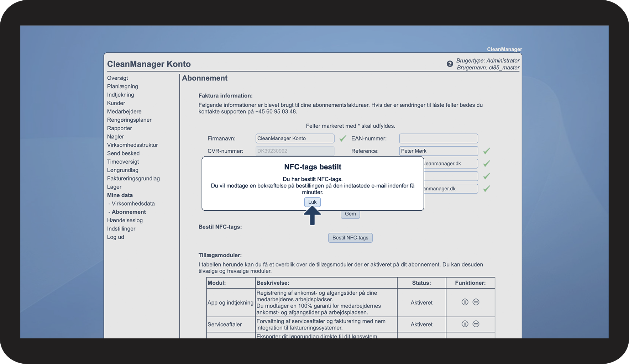
Task: Select Kunder in the left menu
Action: (116, 103)
